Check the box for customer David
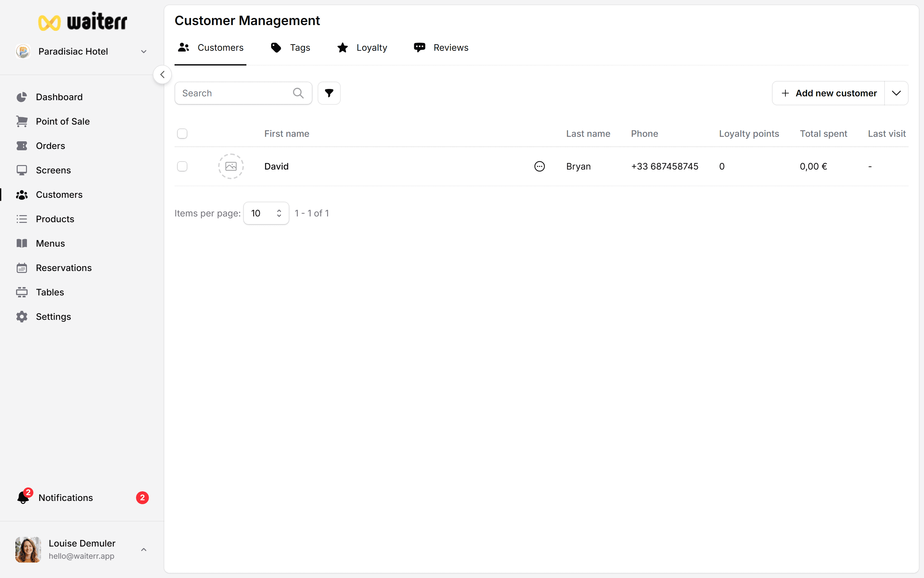Screen dimensions: 924x578 tap(182, 166)
